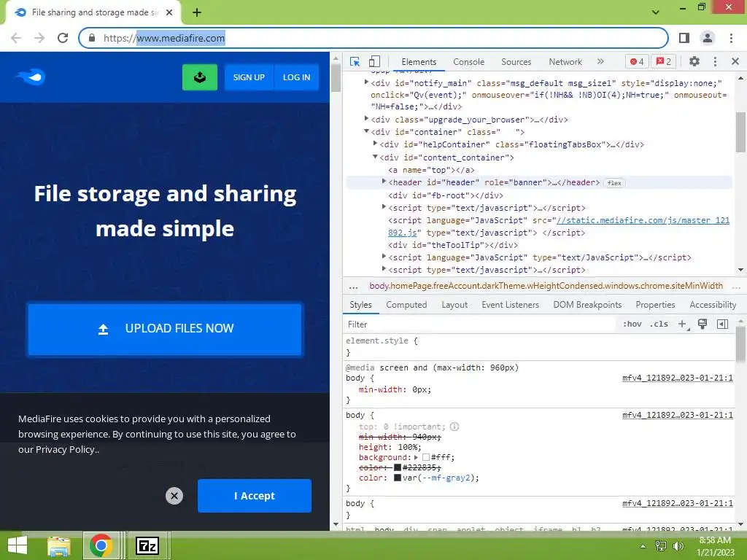
Task: Open Windows Start button
Action: (x=18, y=545)
